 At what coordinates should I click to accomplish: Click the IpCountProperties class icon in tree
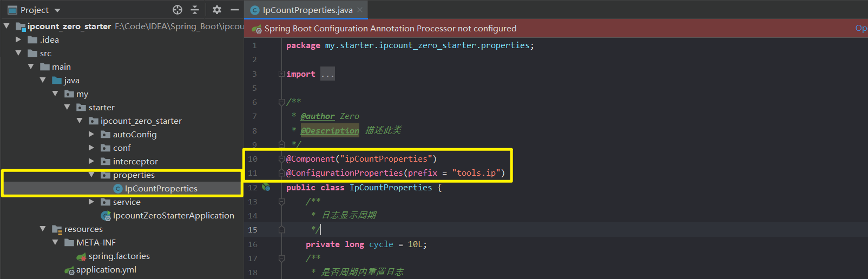(117, 189)
